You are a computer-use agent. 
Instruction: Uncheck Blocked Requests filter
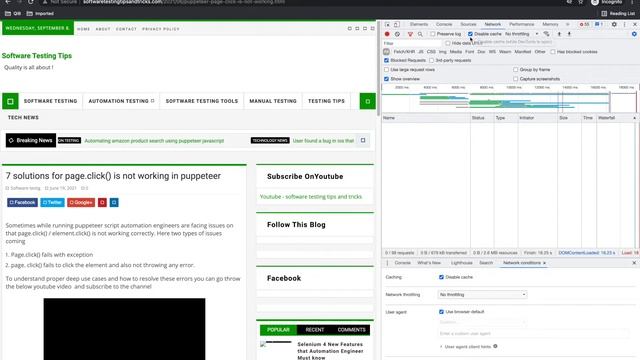coord(387,60)
